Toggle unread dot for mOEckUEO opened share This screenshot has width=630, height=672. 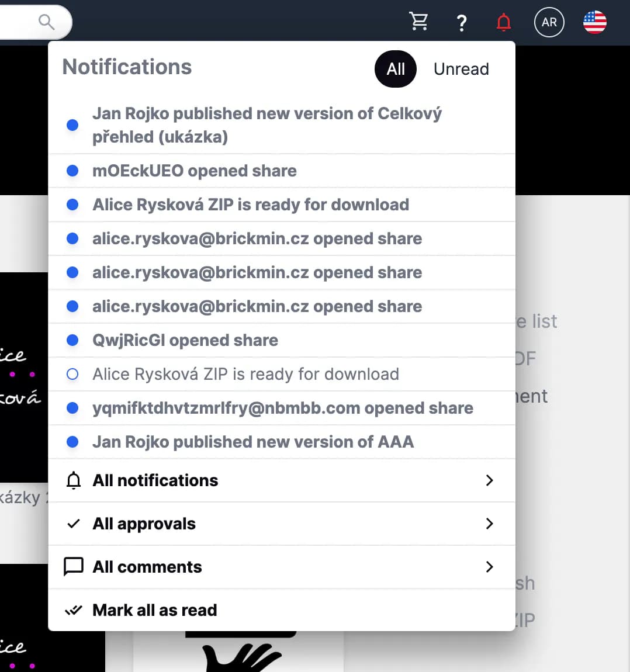[x=72, y=171]
